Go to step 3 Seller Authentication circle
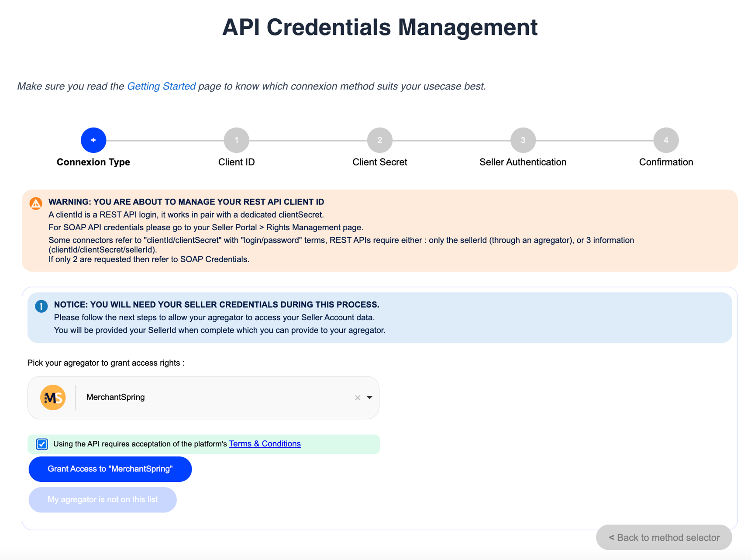751x560 pixels. (523, 140)
